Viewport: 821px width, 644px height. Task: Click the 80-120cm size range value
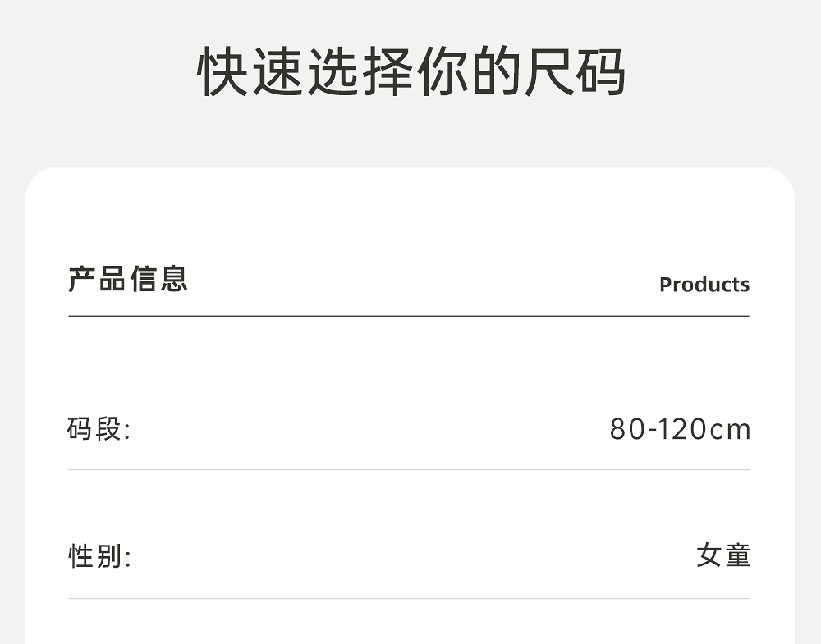pos(680,429)
